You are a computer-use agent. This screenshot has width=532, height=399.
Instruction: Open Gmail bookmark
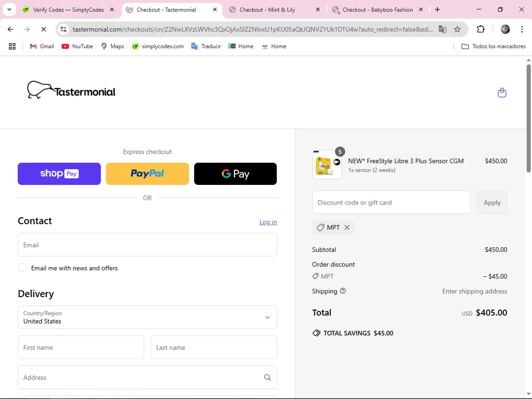[42, 46]
